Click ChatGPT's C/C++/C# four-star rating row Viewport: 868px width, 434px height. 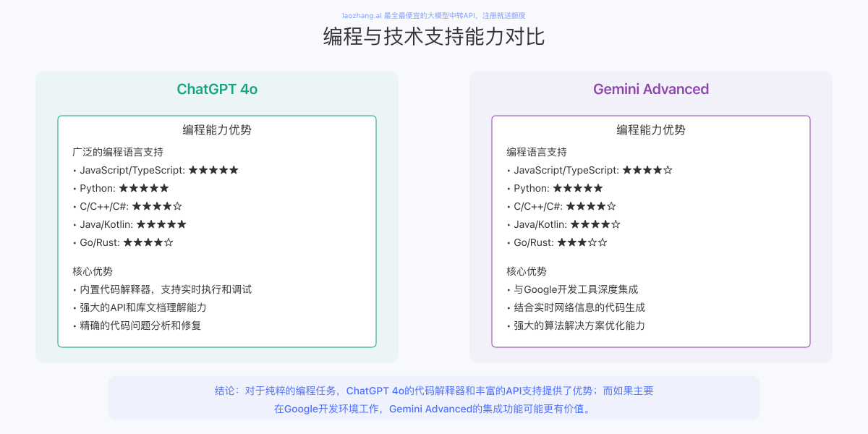(127, 206)
